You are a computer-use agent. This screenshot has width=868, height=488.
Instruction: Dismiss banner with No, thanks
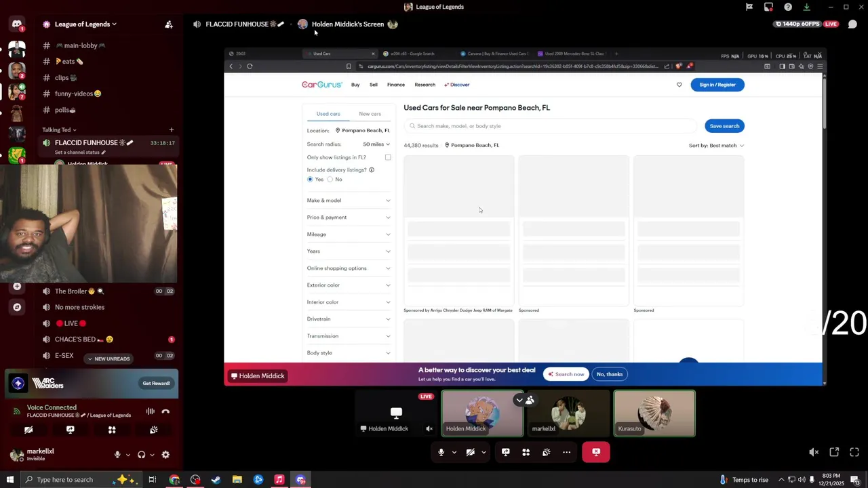[x=610, y=374]
